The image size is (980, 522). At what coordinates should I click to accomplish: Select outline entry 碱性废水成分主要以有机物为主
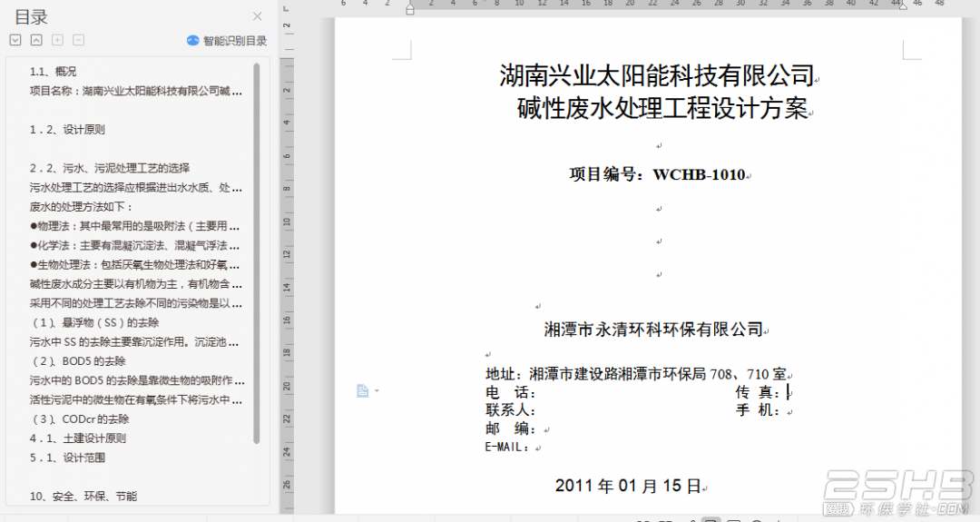pyautogui.click(x=135, y=284)
